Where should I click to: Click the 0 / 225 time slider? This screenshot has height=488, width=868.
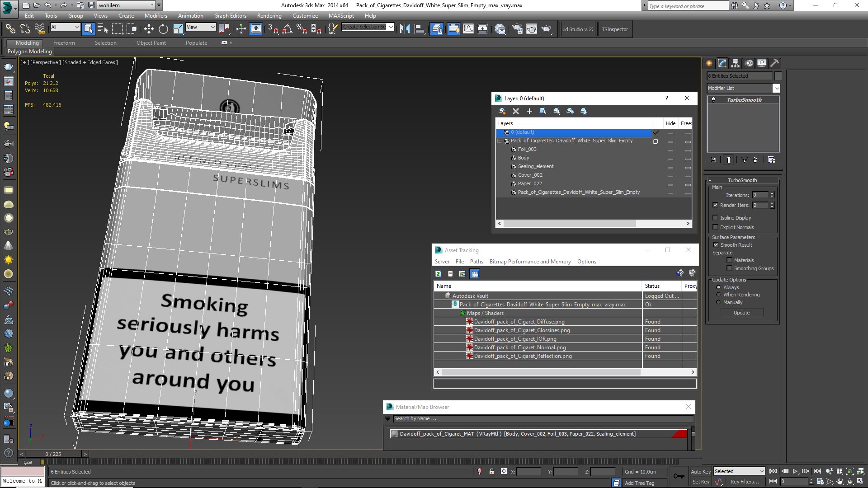(53, 454)
